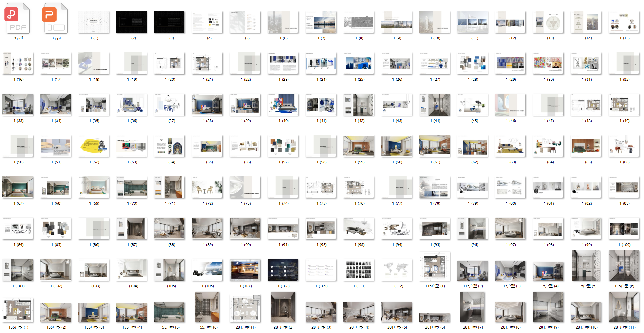Image resolution: width=644 pixels, height=333 pixels.
Task: Click the image 115户型 (6)
Action: click(624, 266)
